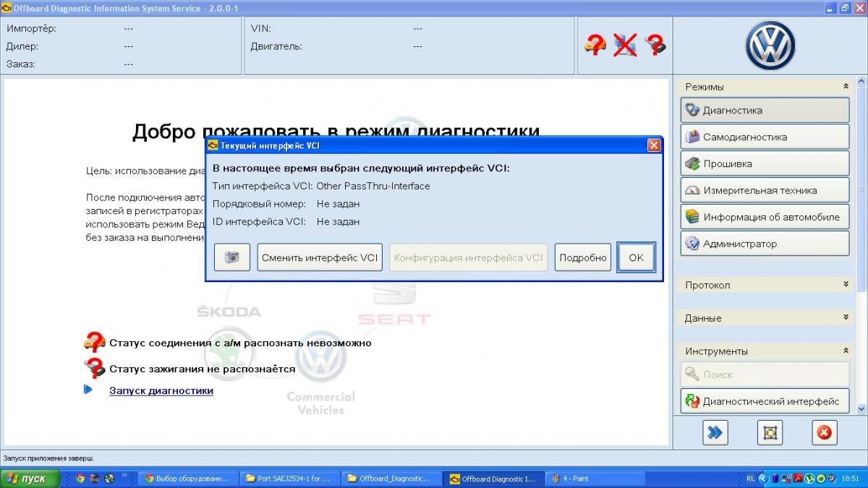Select the Прошивка mode
This screenshot has height=488, width=868.
pyautogui.click(x=765, y=163)
